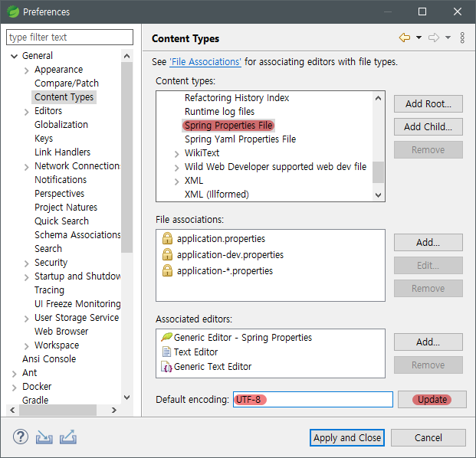Screen dimensions: 476x458
Task: Click the forward navigation arrow icon
Action: pos(434,38)
